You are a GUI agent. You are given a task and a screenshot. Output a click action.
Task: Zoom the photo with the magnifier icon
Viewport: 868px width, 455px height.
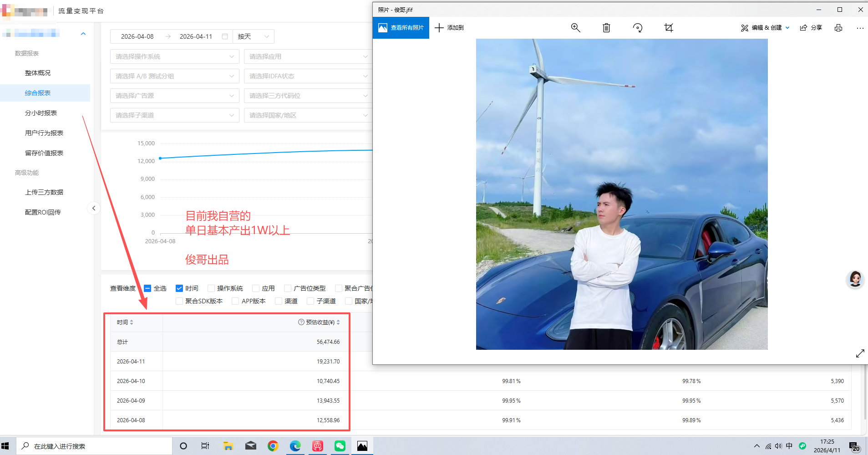[x=575, y=28]
